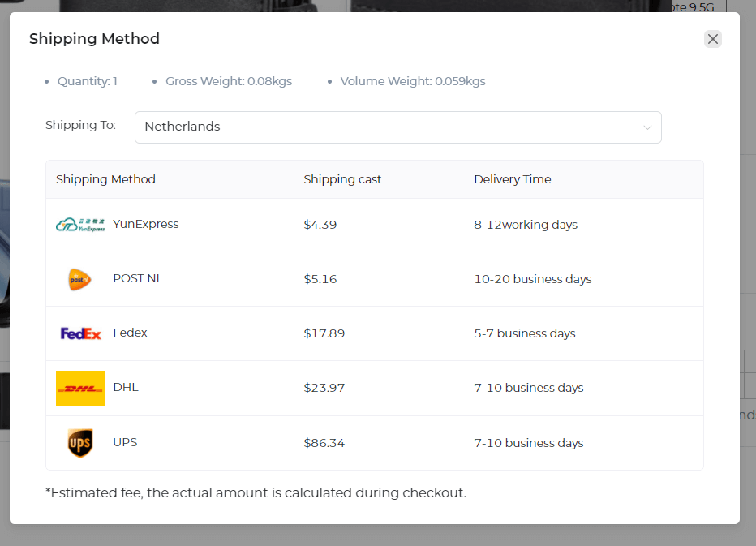Select the Fedex 5-7 business days row
Screen dimensions: 756x546
coord(373,333)
